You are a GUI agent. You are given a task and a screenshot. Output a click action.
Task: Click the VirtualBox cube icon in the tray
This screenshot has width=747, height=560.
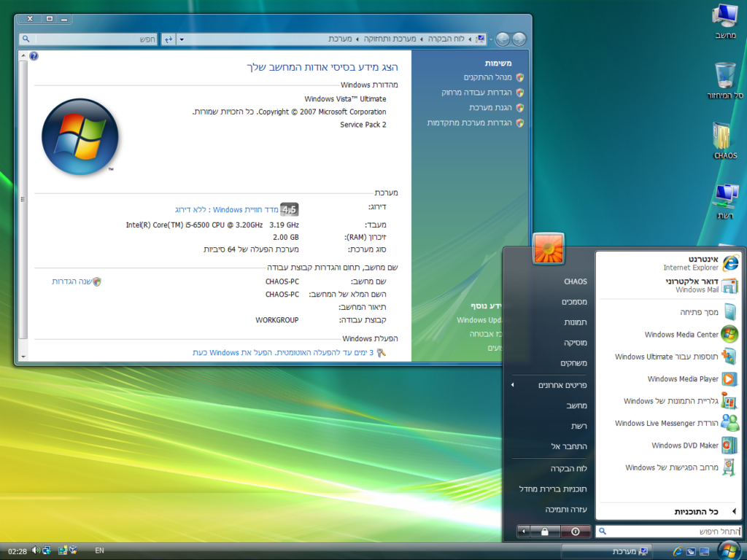point(73,551)
